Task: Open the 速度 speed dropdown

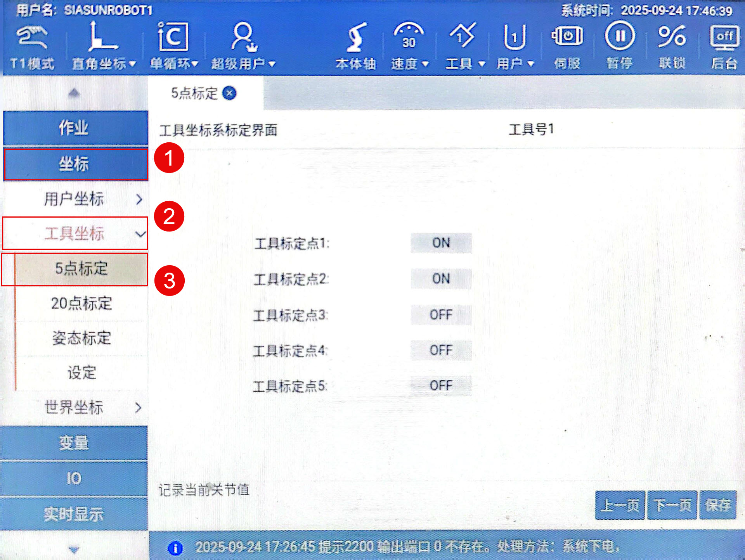Action: coord(409,63)
